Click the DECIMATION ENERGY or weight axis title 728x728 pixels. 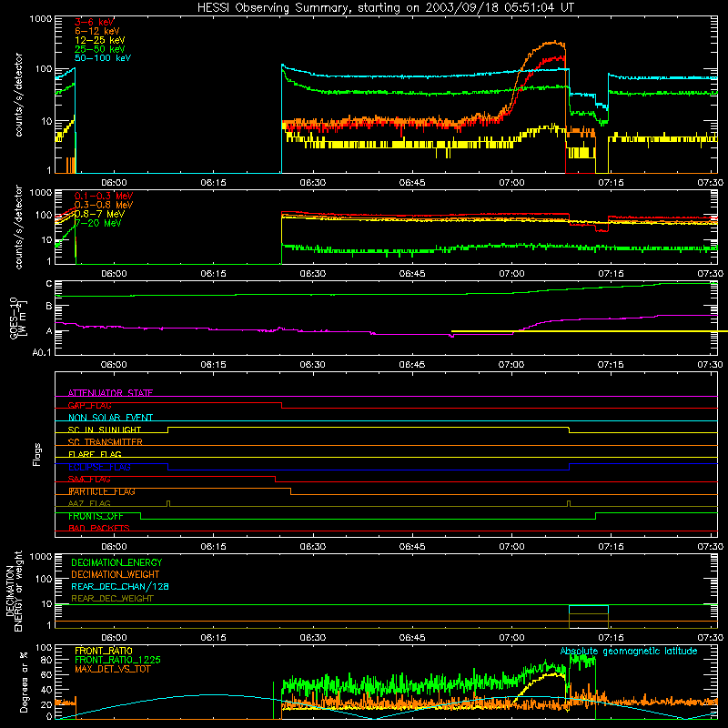click(14, 591)
